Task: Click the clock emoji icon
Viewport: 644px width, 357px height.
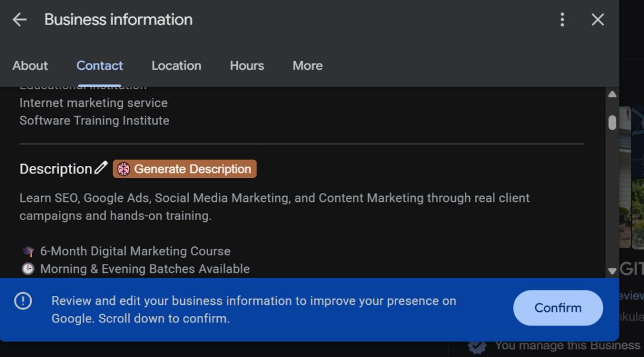Action: tap(28, 269)
